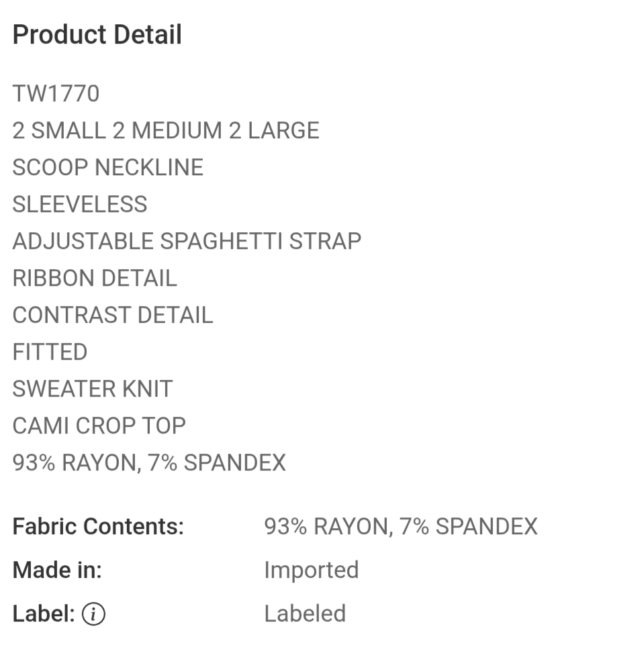Click the ADJUSTABLE SPAGHETTI STRAP line
644x649 pixels.
187,241
